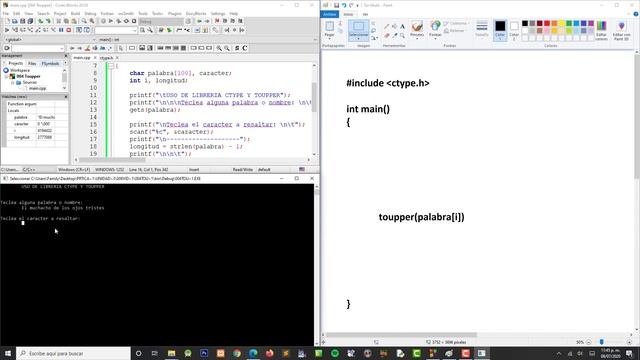Viewport: 640px width, 360px height.
Task: Click the Color 1 button in Paint
Action: pyautogui.click(x=500, y=30)
